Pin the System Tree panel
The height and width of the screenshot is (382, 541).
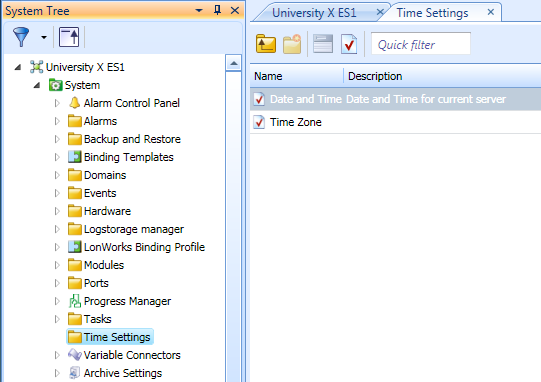pos(217,10)
